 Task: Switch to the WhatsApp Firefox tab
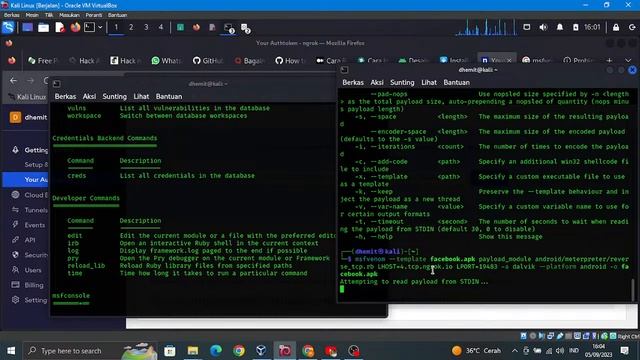point(165,60)
